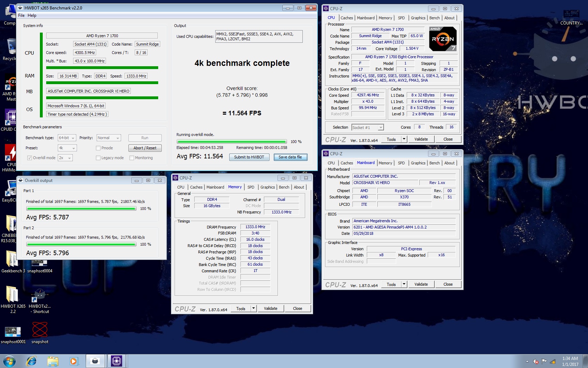Open About tab in Memory CPU-Z window
This screenshot has width=588, height=368.
299,187
